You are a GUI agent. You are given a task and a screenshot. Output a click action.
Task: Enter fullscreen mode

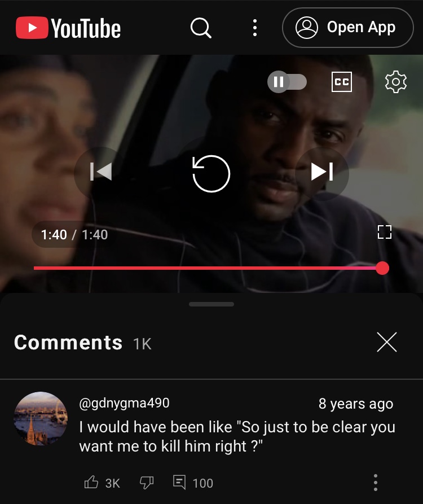385,232
